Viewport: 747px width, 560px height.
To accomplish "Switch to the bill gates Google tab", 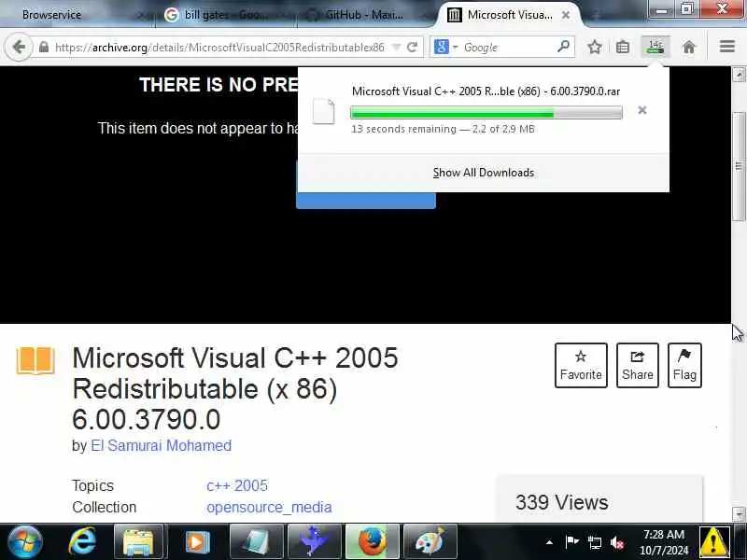I will click(224, 15).
